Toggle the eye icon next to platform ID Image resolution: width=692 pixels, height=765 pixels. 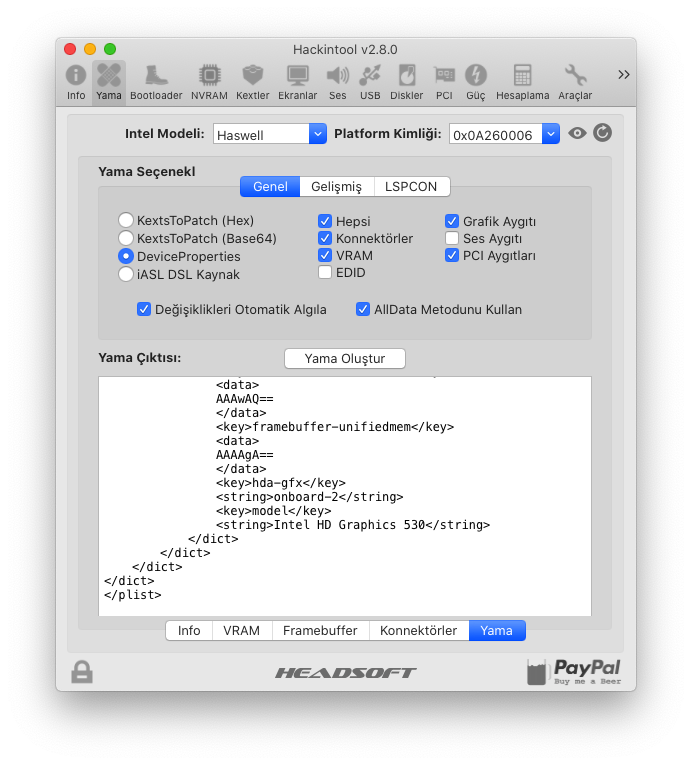pyautogui.click(x=577, y=133)
